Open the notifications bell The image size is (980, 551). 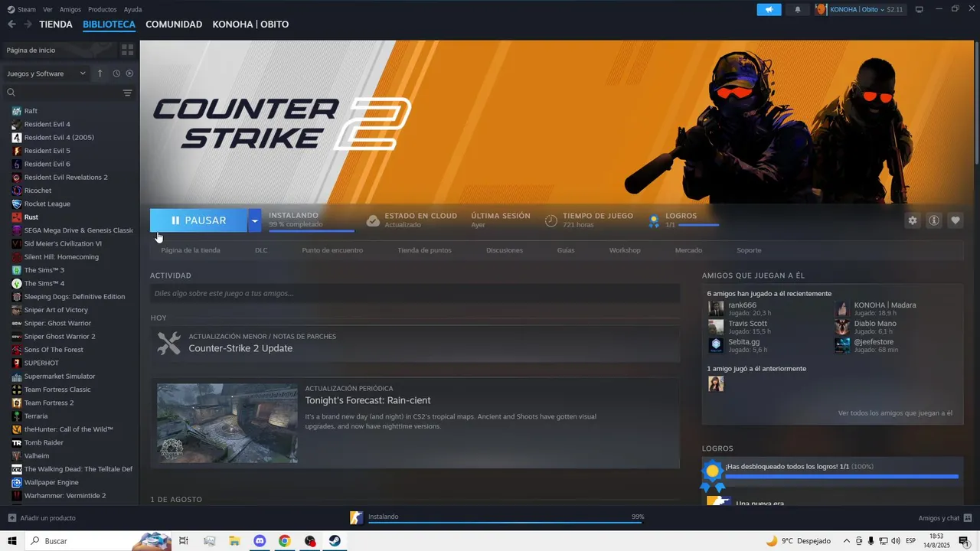click(x=798, y=9)
